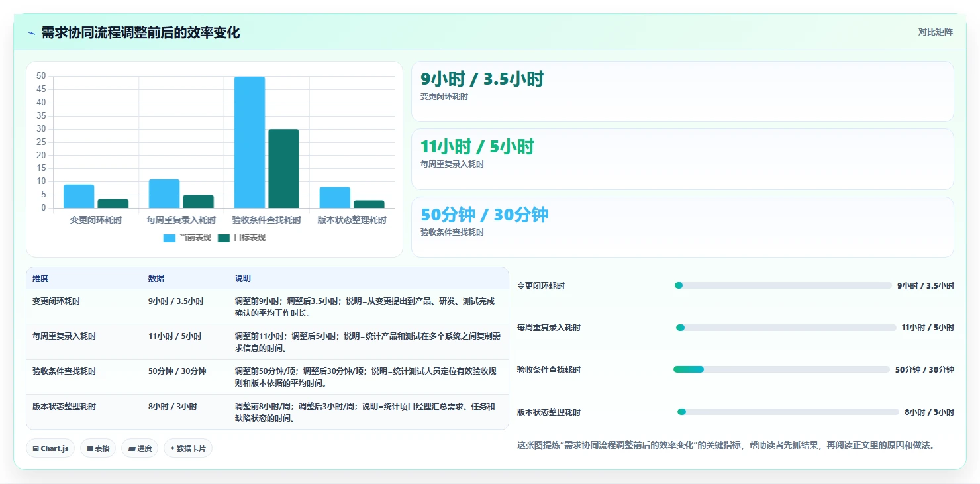
Task: Click table cell 验收条件查找耗时 in 维度 column
Action: coord(64,371)
